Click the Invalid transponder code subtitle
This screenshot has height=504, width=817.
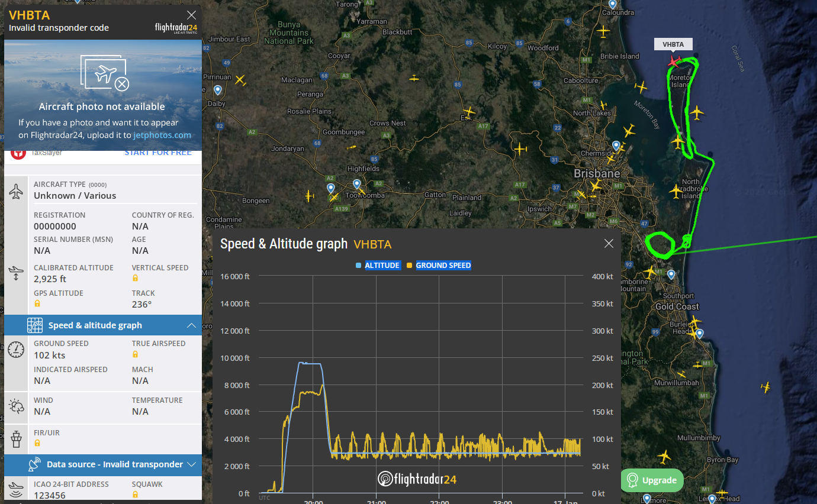(x=59, y=28)
